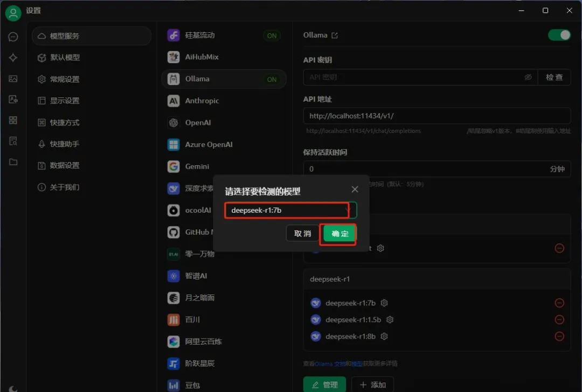Close the model check dialog with X
The width and height of the screenshot is (582, 392).
[x=355, y=190]
